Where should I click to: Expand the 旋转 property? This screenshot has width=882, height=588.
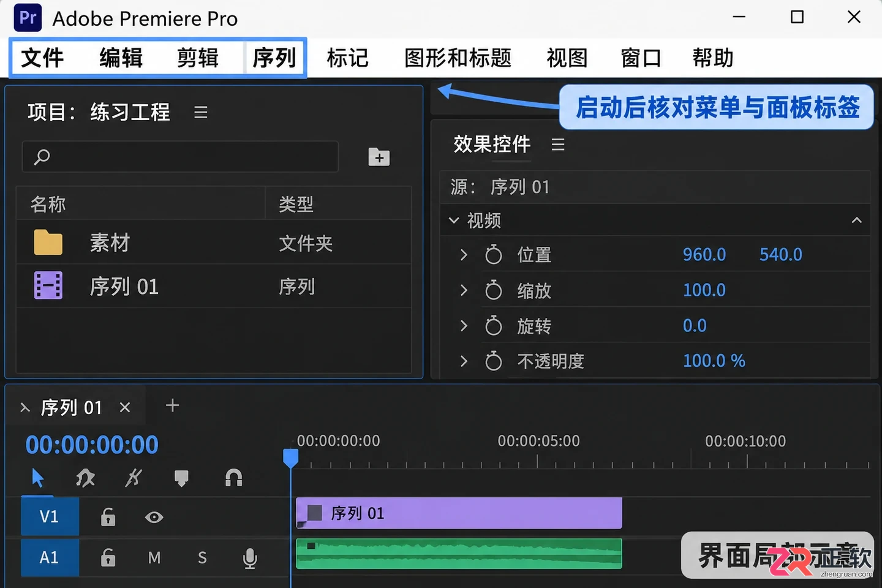(x=464, y=326)
